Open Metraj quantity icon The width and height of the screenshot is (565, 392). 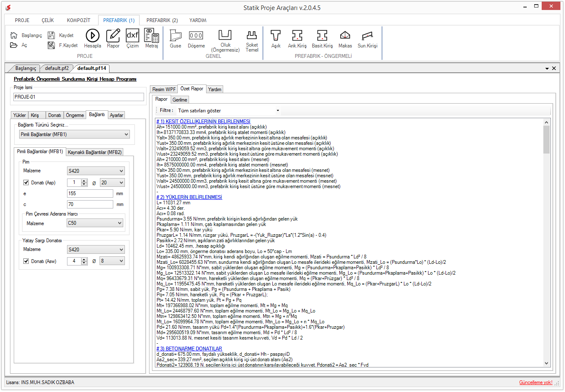152,35
